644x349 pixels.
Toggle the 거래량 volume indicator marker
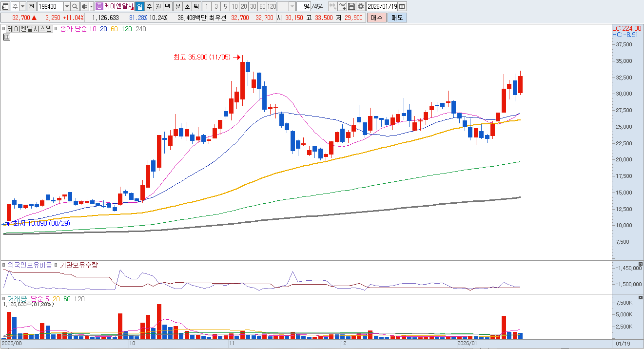click(x=4, y=298)
